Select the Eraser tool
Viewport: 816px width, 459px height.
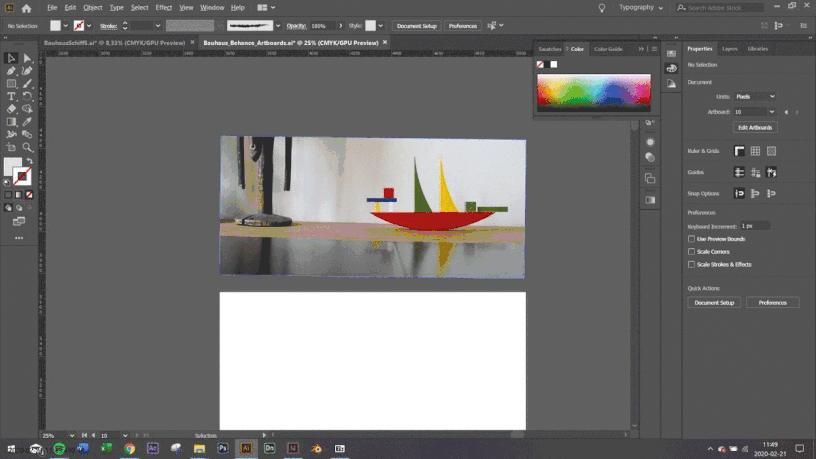(11, 109)
